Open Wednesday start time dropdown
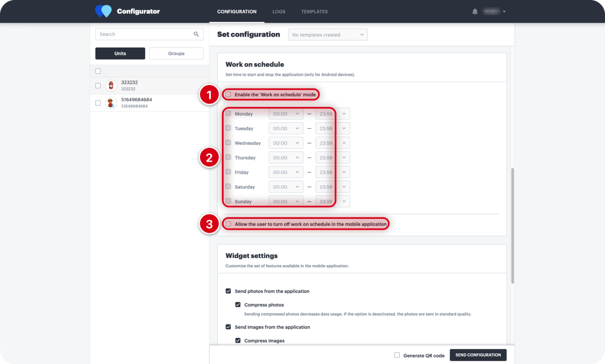The image size is (605, 364). tap(286, 143)
